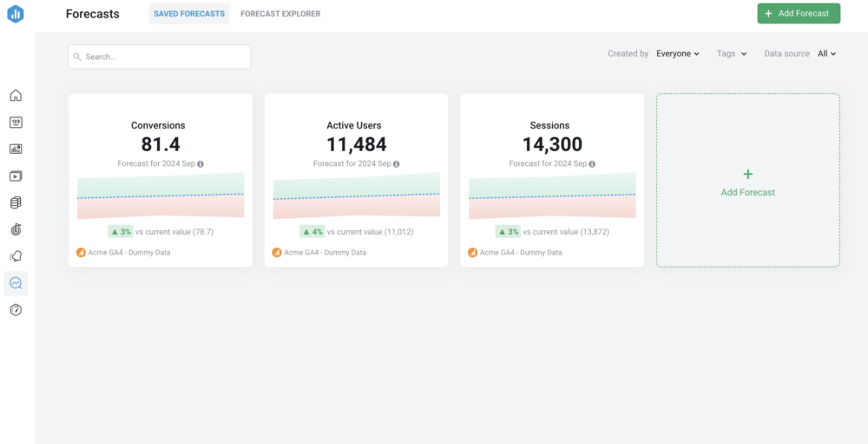Click Add Forecast text in dashed card
Viewport: 868px width, 444px height.
tap(748, 192)
